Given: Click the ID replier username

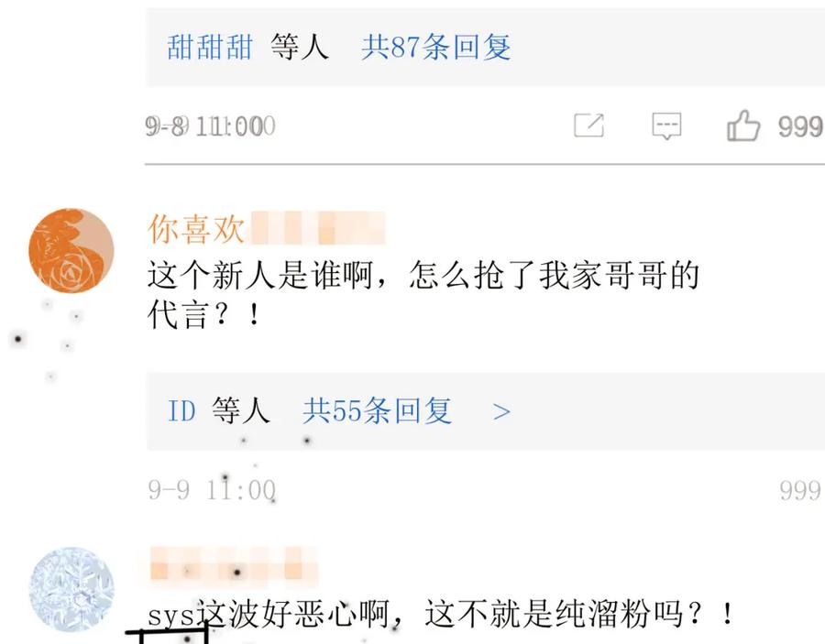Looking at the screenshot, I should click(x=181, y=411).
